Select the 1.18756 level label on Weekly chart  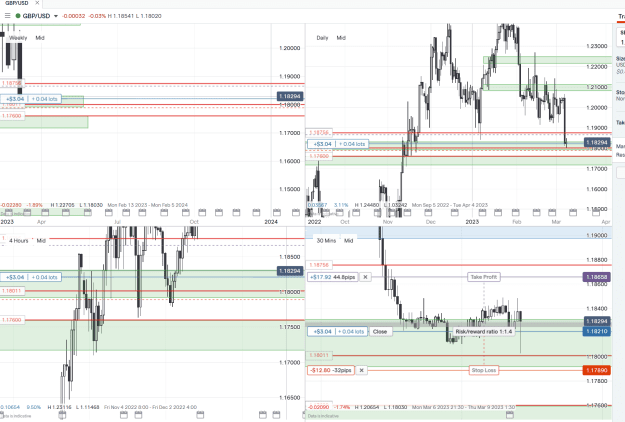(12, 83)
